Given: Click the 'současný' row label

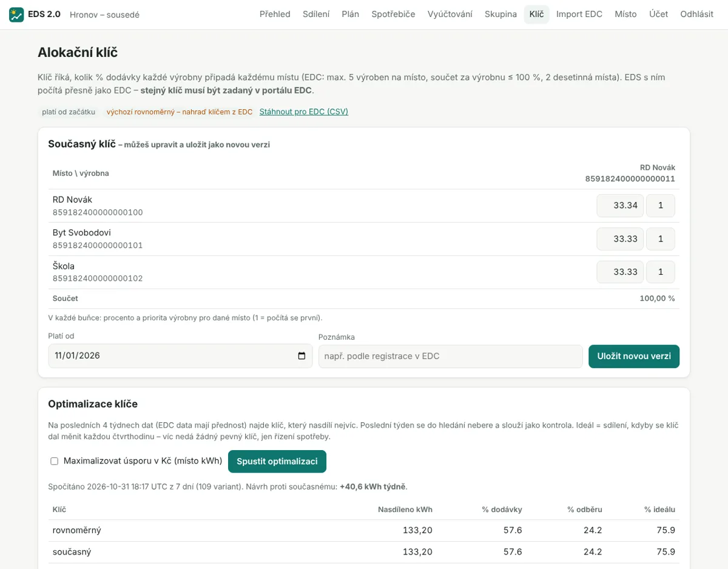Looking at the screenshot, I should pyautogui.click(x=72, y=552).
